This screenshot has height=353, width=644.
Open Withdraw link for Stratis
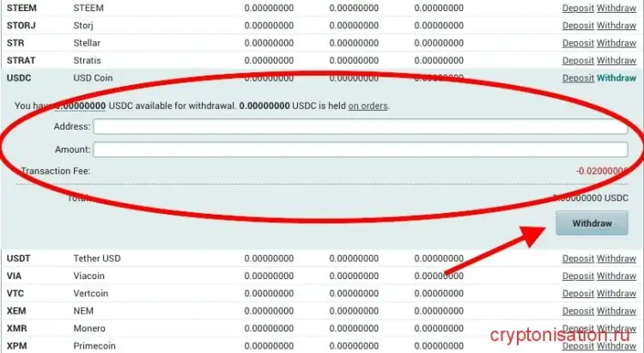(616, 60)
